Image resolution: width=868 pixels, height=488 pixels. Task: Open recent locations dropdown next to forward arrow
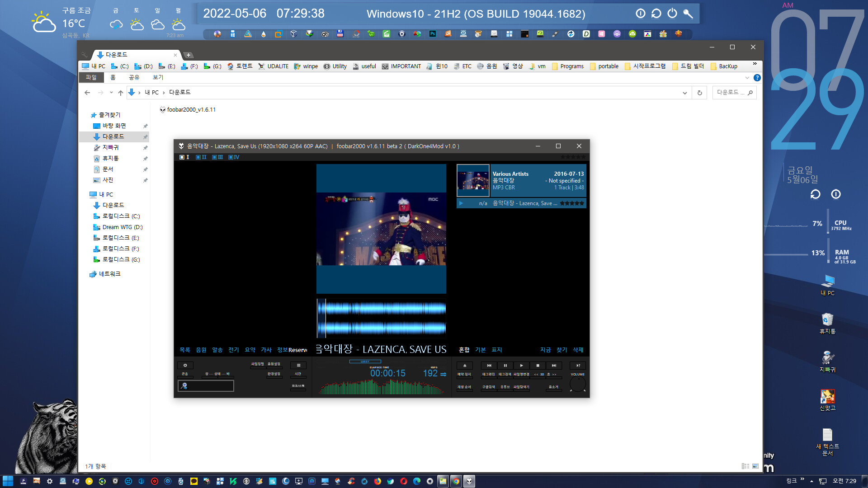(x=111, y=93)
